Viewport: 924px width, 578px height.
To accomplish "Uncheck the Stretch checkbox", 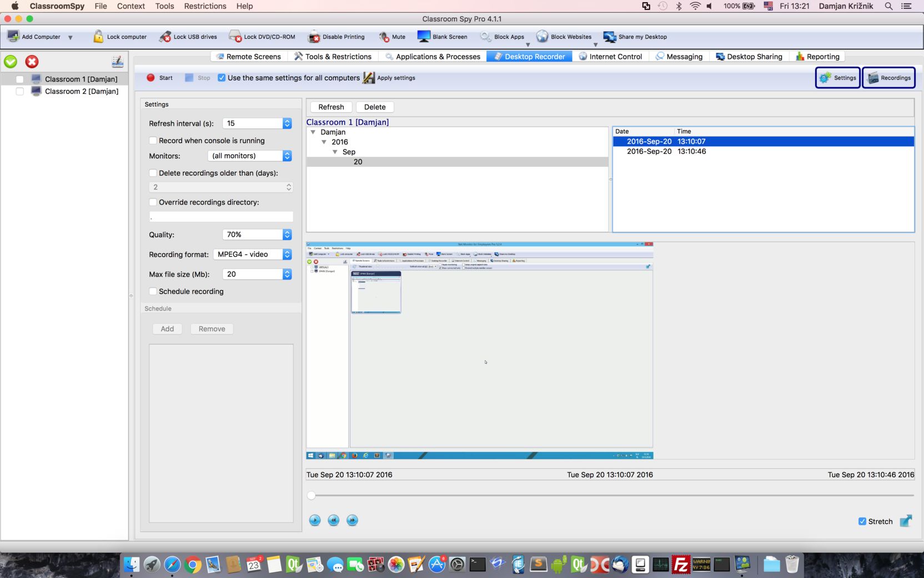I will tap(862, 521).
